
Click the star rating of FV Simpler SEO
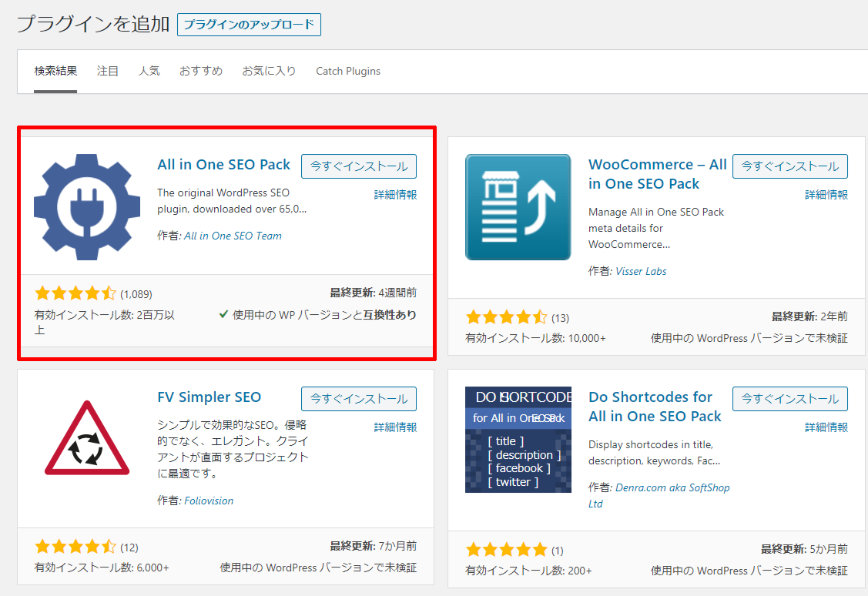coord(76,545)
